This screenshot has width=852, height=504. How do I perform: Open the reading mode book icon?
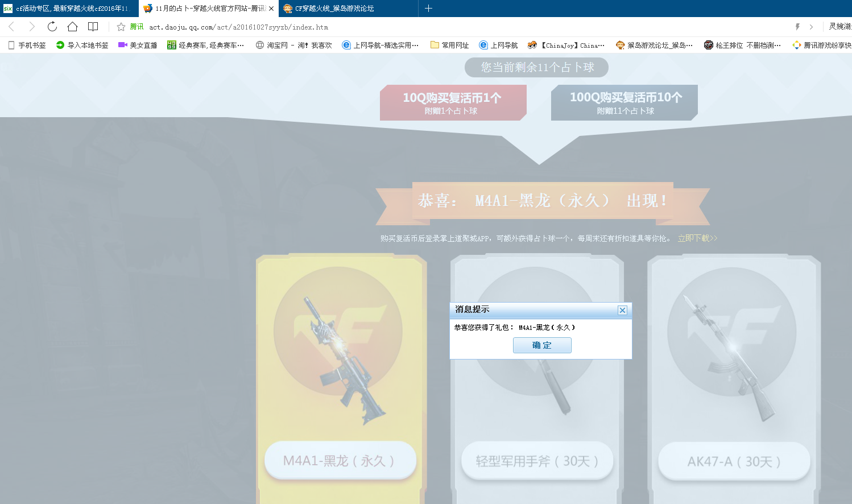tap(93, 27)
